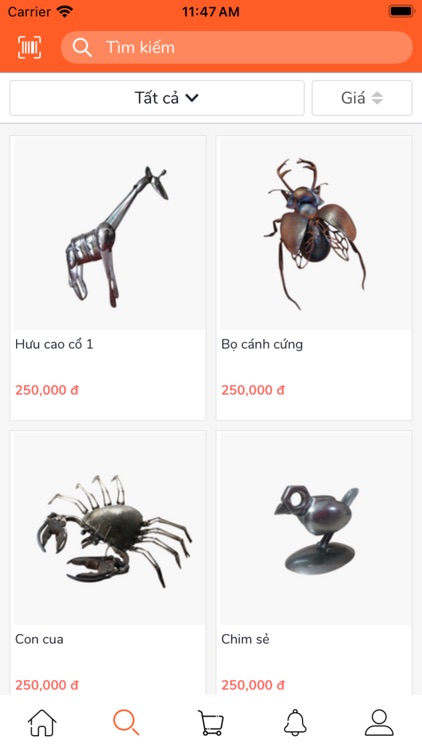Select the Bọ cánh cứng product name
422x750 pixels.
(x=262, y=344)
